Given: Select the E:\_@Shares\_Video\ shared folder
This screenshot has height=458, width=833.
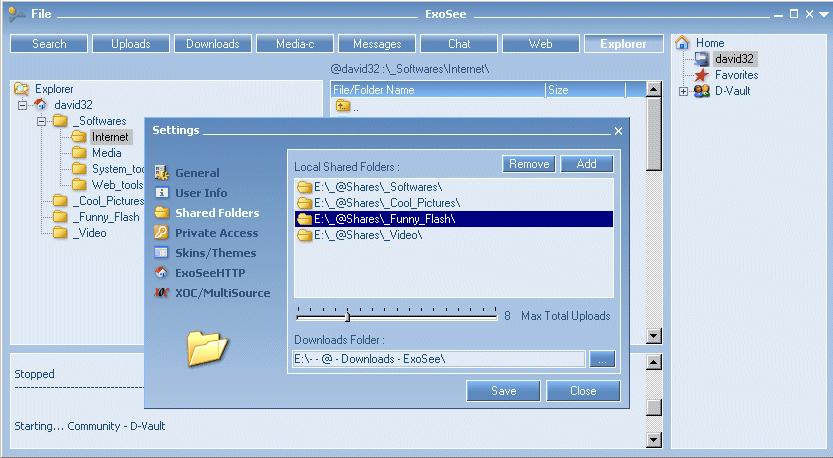Looking at the screenshot, I should [368, 235].
